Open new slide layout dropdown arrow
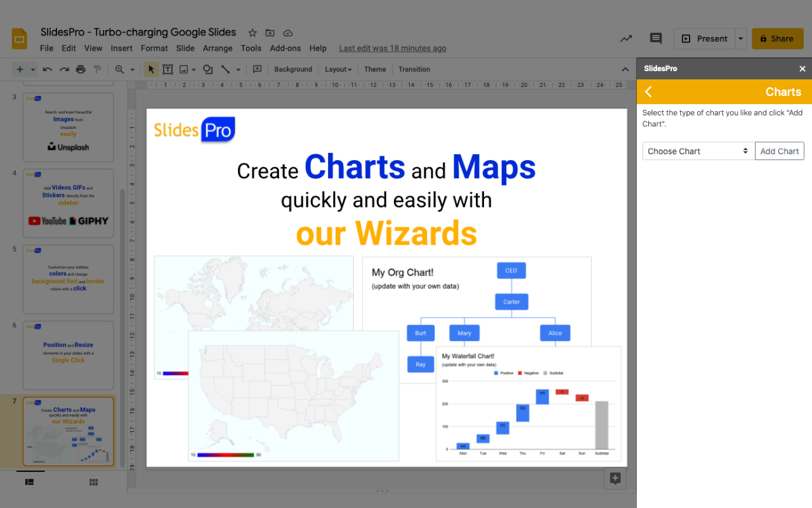Screen dimensions: 812x508 [x=32, y=70]
